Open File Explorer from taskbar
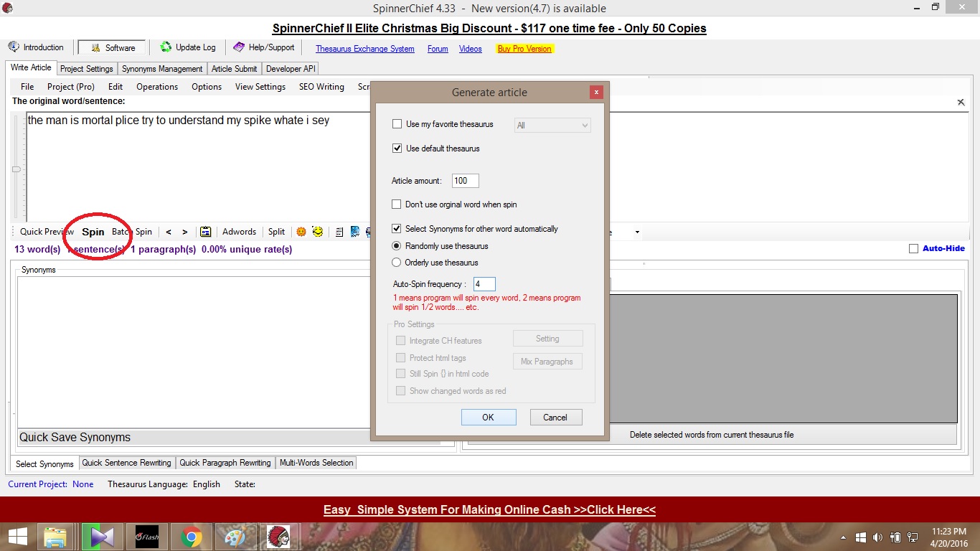This screenshot has width=980, height=551. (x=55, y=537)
